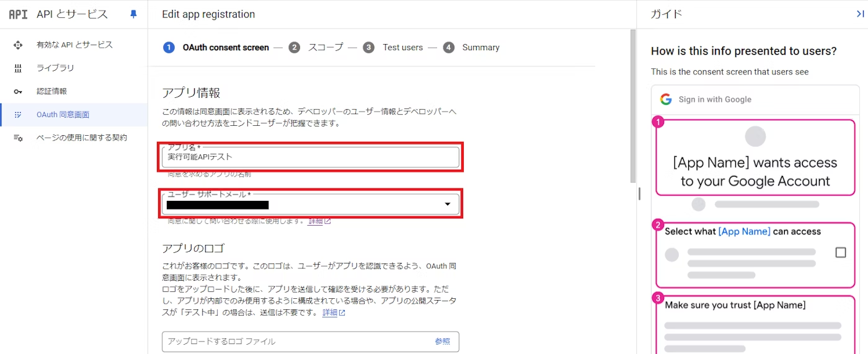The width and height of the screenshot is (868, 354).
Task: Click the アップロードするロゴ ファイル field
Action: click(311, 342)
